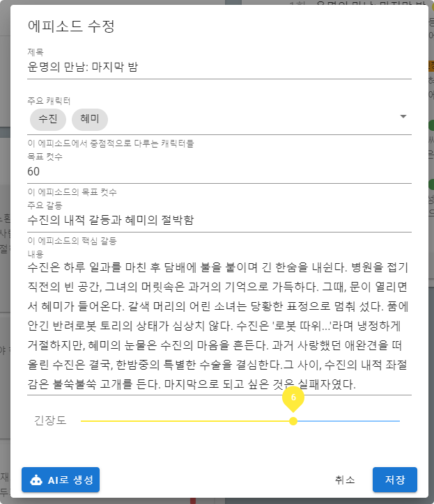Focus the 목표 컷수 field showing 60
Screen dimensions: 434x504
[x=219, y=172]
